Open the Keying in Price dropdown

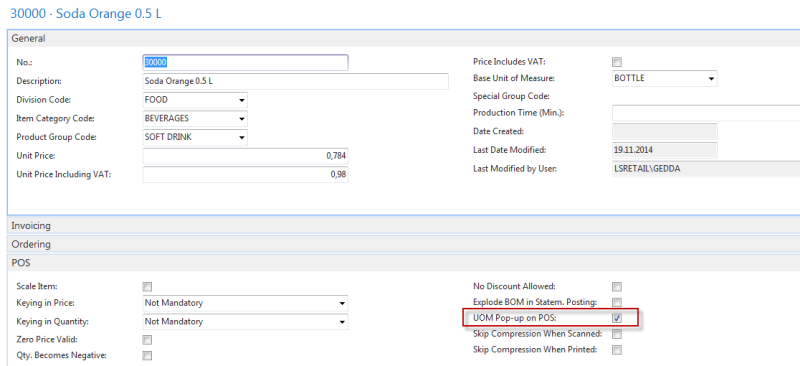(x=342, y=303)
